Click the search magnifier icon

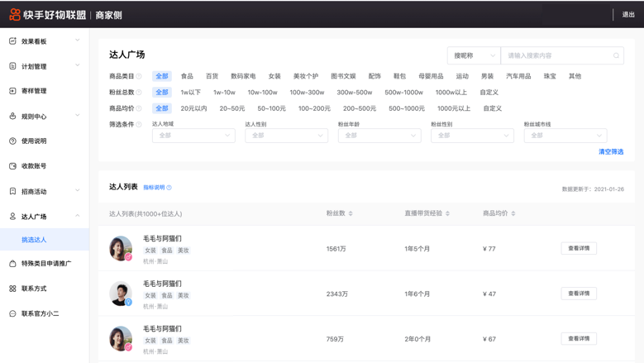pyautogui.click(x=616, y=56)
